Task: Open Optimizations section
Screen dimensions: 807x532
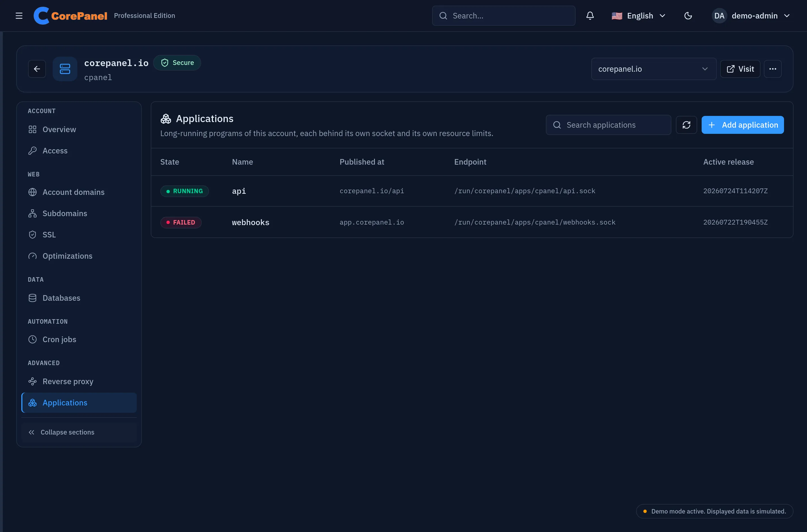Action: [x=79, y=256]
